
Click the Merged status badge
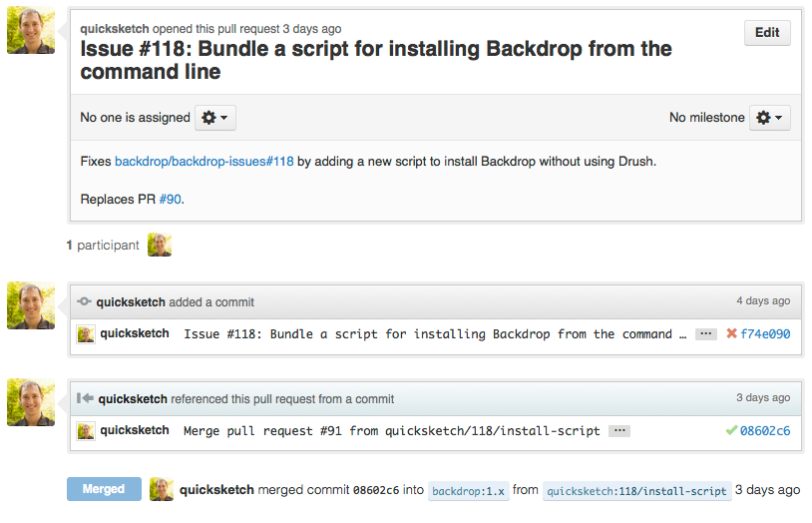[x=104, y=489]
